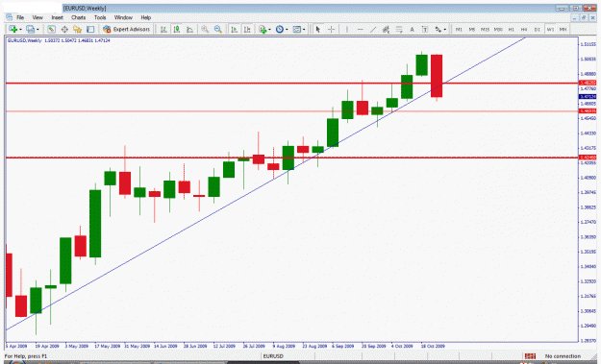This screenshot has width=601, height=364.
Task: Select the top red horizontal resistance line
Action: 291,83
